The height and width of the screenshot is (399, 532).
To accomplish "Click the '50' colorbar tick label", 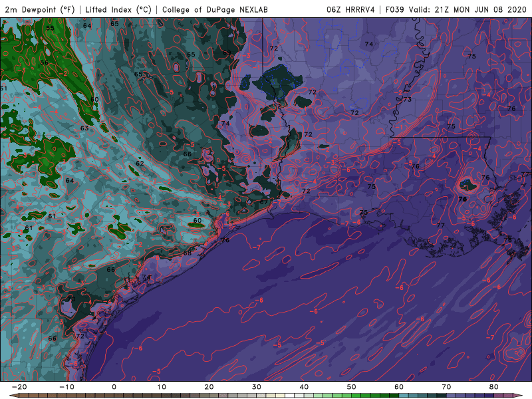I will [352, 387].
